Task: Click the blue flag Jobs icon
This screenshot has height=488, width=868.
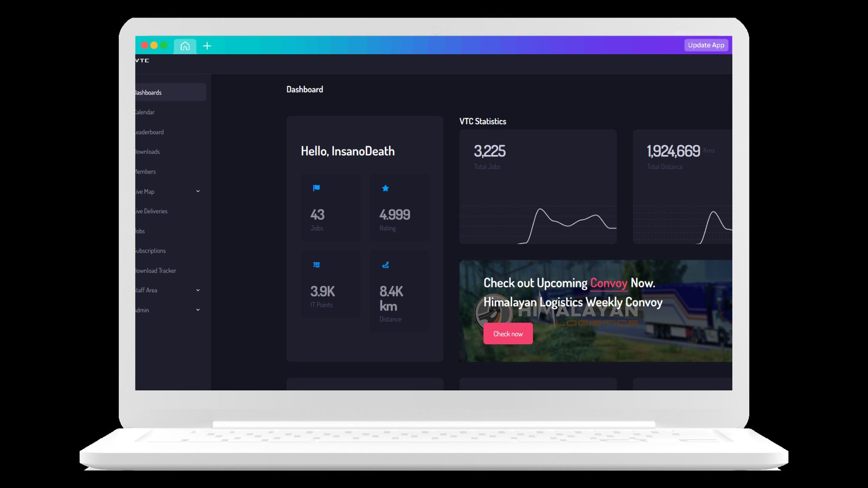Action: (316, 188)
